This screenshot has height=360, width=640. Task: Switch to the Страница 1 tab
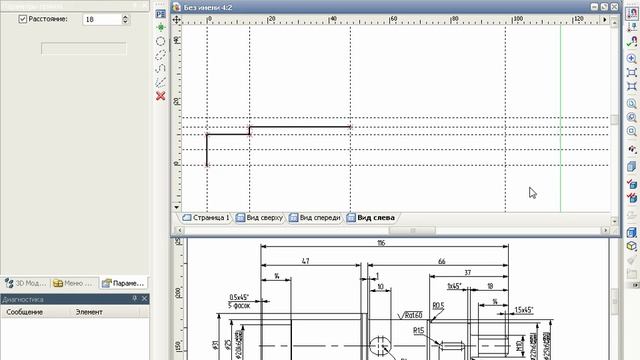[x=207, y=218]
